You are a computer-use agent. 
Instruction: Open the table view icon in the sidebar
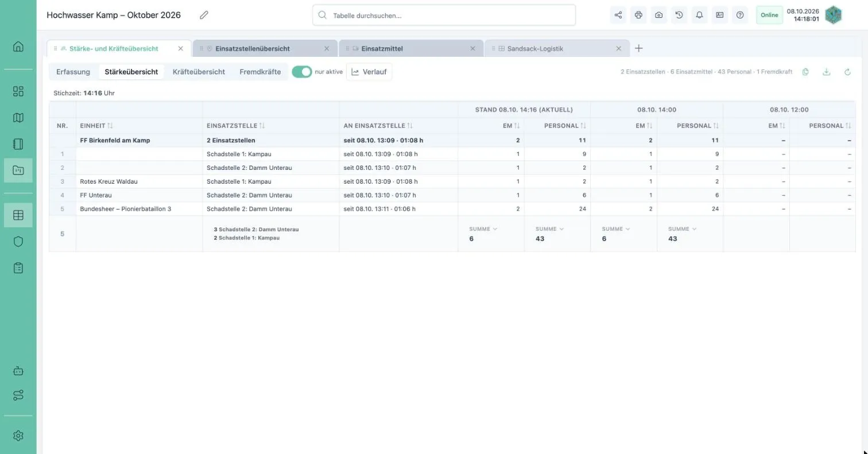(18, 215)
